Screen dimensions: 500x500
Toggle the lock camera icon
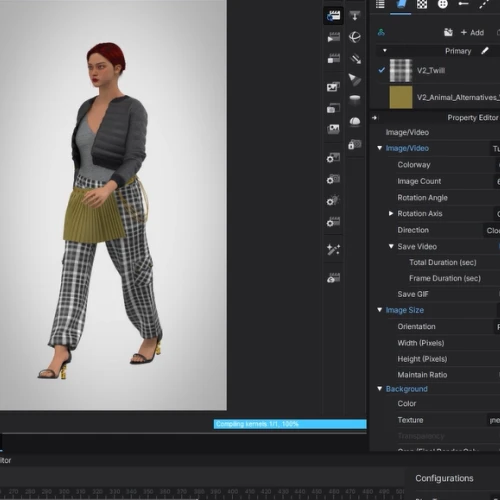point(355,144)
